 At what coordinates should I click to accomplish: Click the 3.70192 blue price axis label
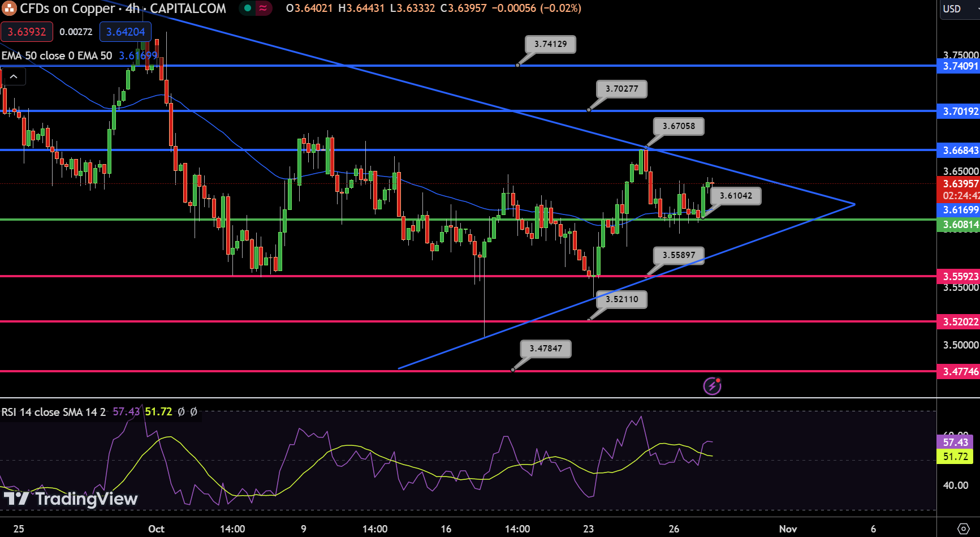[959, 111]
